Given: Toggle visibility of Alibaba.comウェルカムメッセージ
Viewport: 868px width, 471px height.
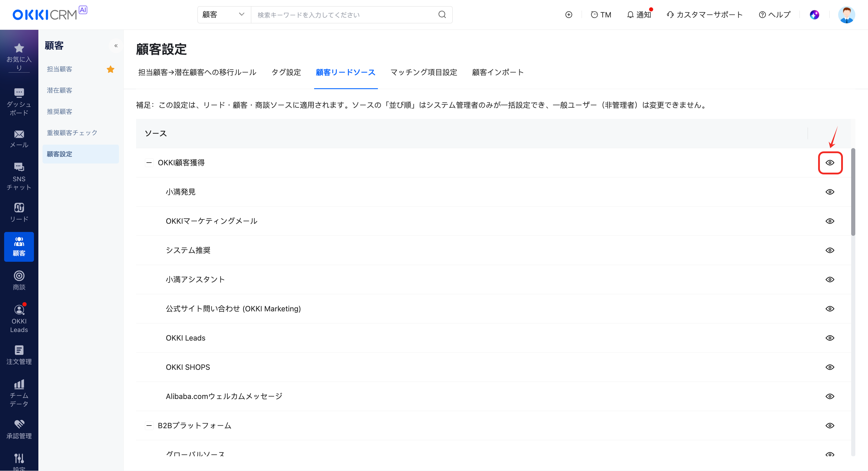Looking at the screenshot, I should point(830,396).
